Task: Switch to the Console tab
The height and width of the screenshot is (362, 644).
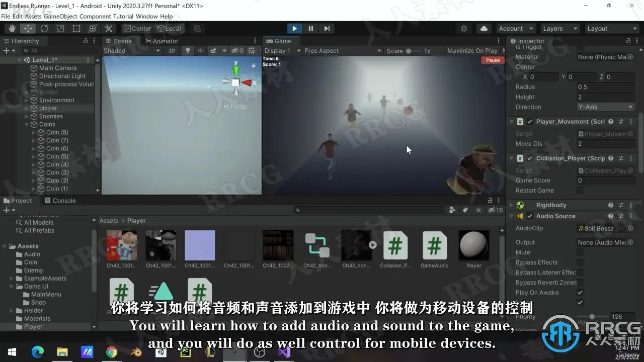Action: click(60, 201)
